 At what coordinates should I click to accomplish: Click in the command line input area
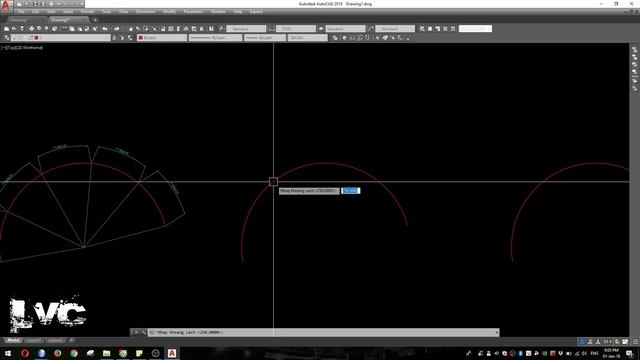point(322,333)
